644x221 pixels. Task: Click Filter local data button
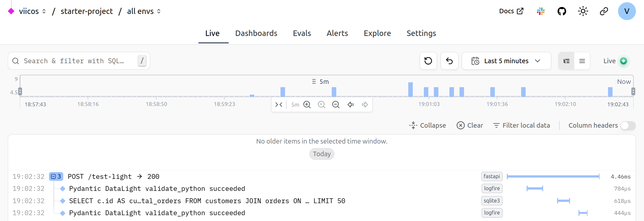click(521, 125)
